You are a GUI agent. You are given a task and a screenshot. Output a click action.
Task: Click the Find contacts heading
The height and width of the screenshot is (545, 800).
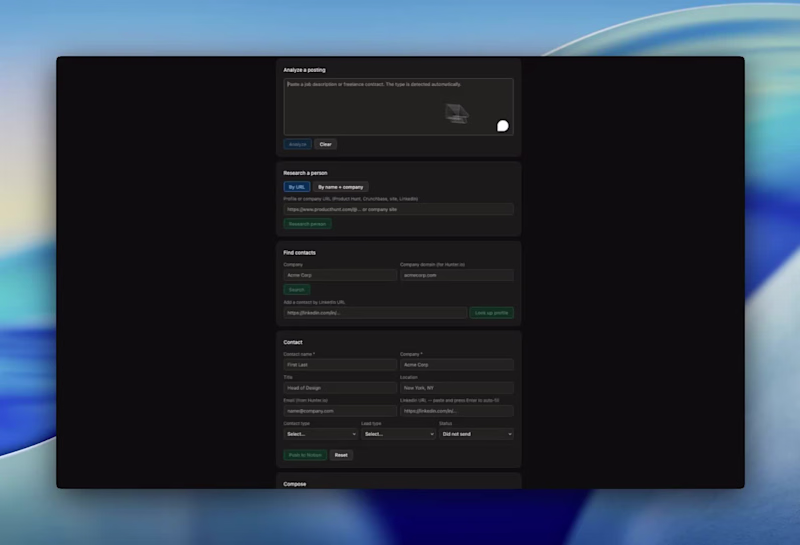click(x=299, y=253)
